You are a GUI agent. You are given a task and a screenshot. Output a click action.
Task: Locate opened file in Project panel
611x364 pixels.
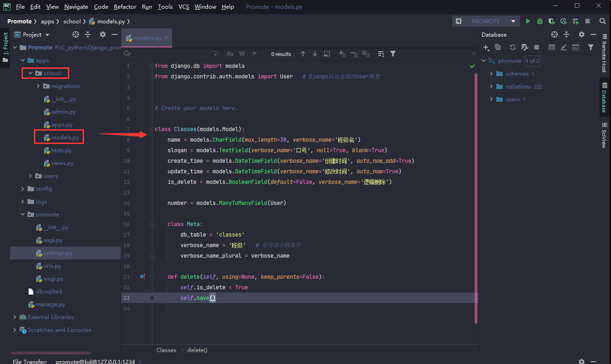point(76,34)
